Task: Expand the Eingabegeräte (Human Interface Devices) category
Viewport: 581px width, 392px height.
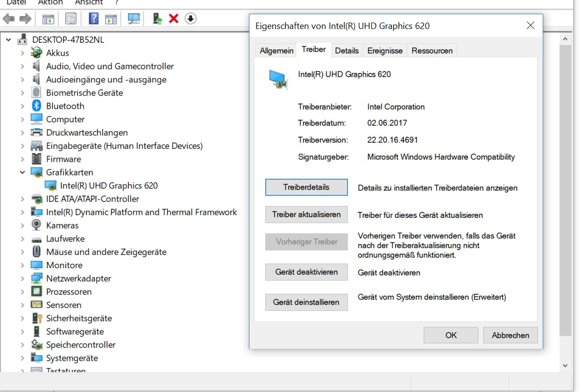Action: [x=22, y=145]
